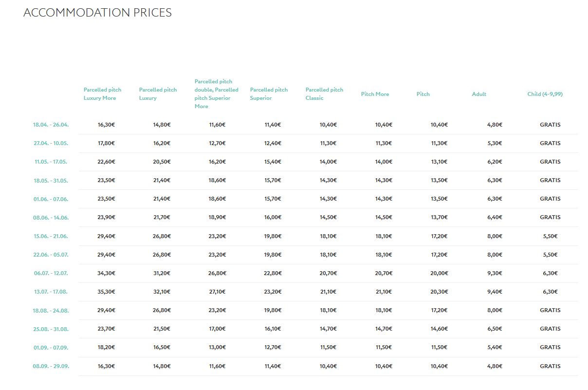Click the 06.07. - 12.07. date range

point(51,273)
